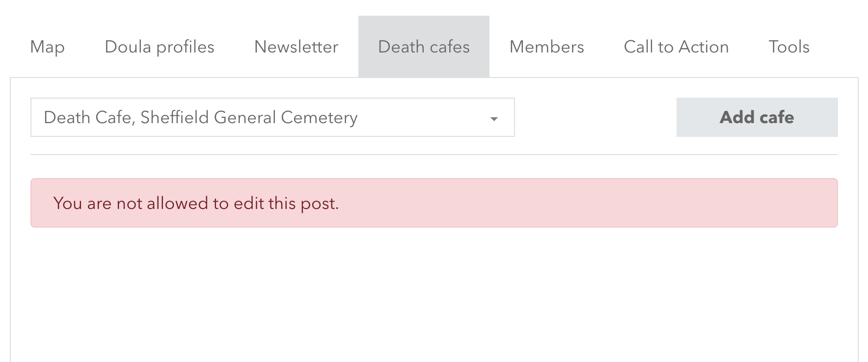Open the Map tab
This screenshot has height=362, width=868.
[x=47, y=47]
